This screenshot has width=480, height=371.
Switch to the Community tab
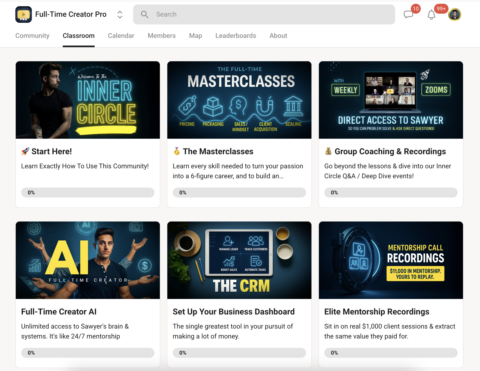(x=32, y=36)
